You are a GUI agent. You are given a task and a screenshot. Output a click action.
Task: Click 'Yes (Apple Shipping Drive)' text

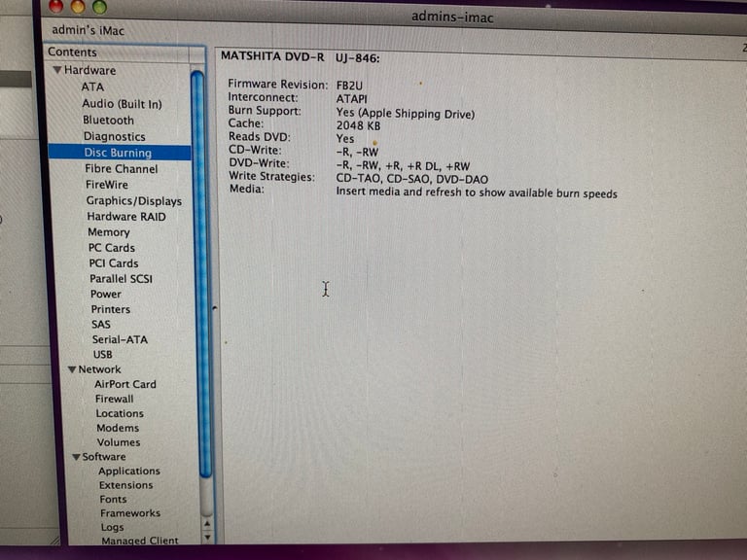[x=406, y=114]
